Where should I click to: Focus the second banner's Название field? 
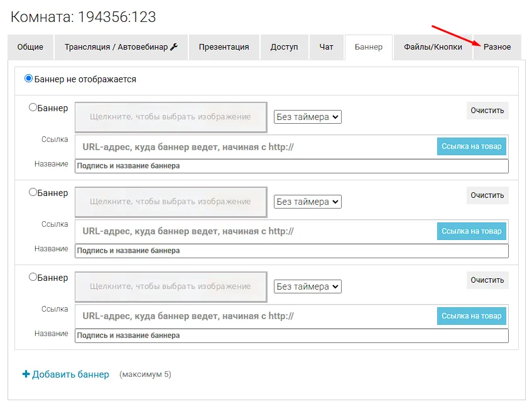pyautogui.click(x=291, y=251)
